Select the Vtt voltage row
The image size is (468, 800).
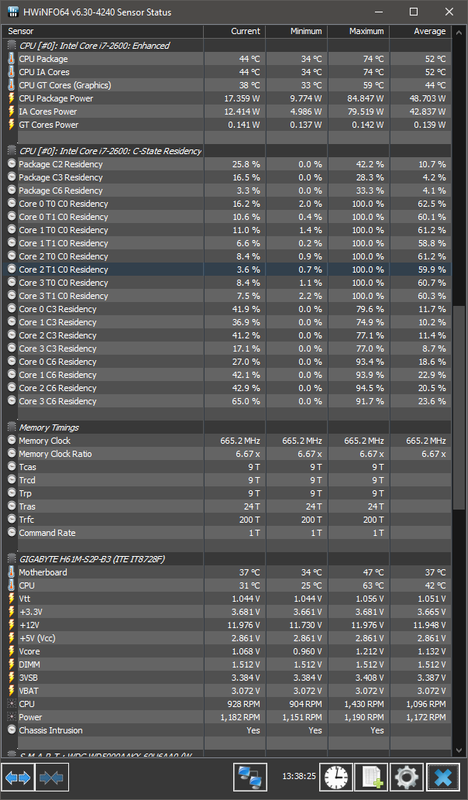[227, 598]
